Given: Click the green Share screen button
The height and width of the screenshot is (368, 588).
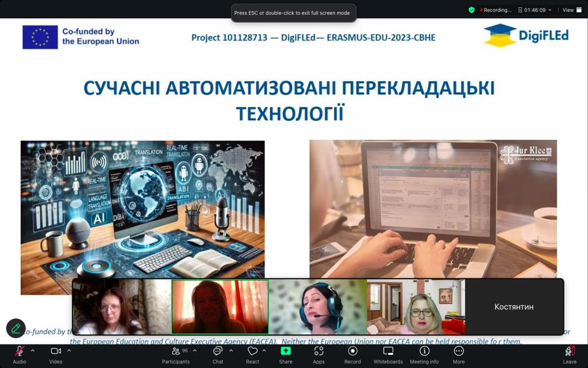Looking at the screenshot, I should pyautogui.click(x=286, y=352).
